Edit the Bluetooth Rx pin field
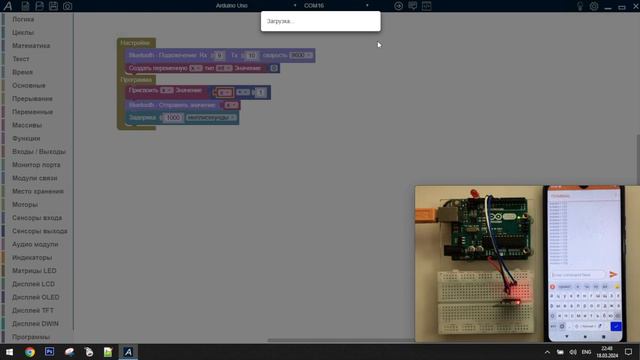The width and height of the screenshot is (640, 360). 219,55
